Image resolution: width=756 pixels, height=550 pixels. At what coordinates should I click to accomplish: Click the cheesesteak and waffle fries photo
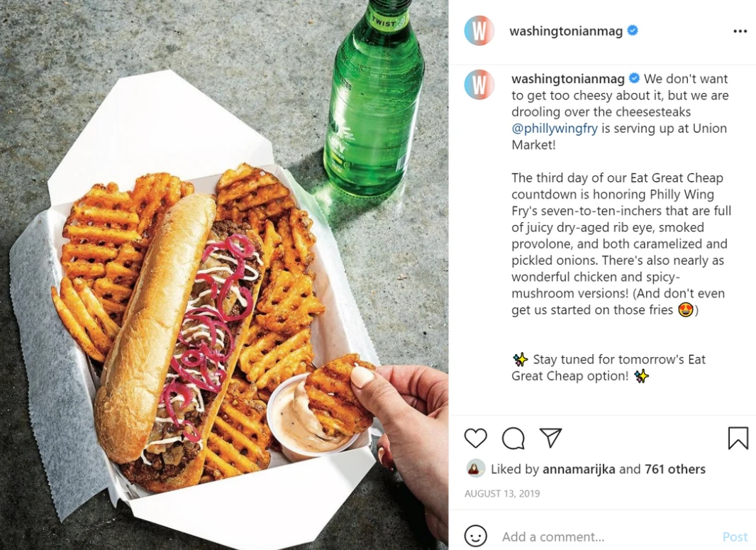coord(224,275)
